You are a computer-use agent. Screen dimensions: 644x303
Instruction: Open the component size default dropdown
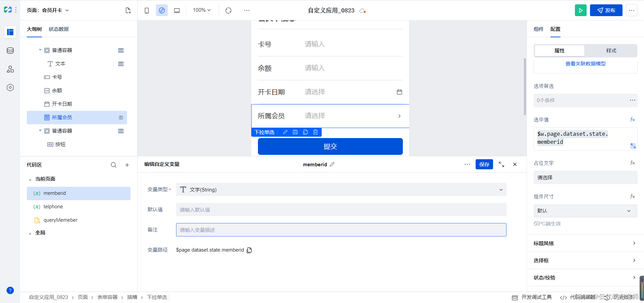coord(585,211)
